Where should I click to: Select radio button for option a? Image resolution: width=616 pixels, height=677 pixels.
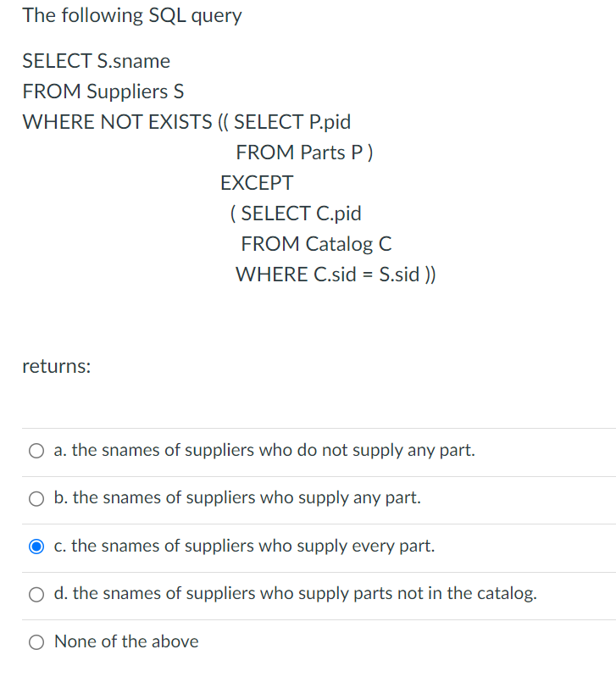pos(36,451)
